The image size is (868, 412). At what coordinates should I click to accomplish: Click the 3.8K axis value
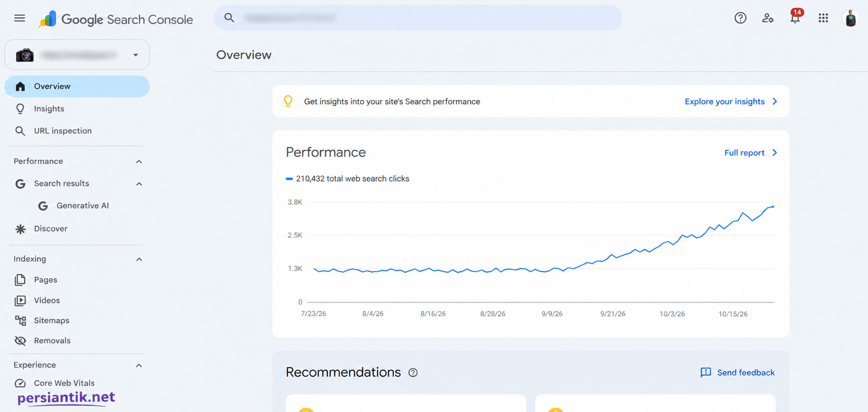coord(295,202)
